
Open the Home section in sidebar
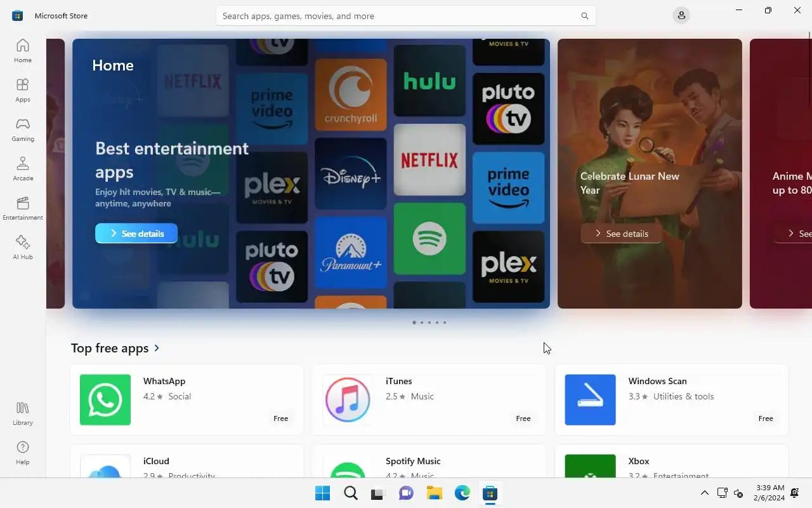tap(23, 51)
